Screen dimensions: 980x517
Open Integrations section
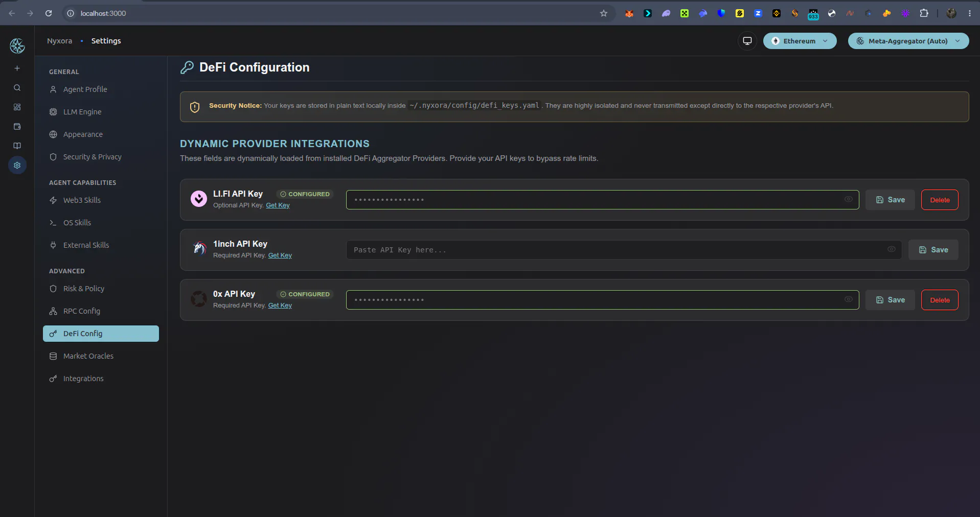[101, 379]
